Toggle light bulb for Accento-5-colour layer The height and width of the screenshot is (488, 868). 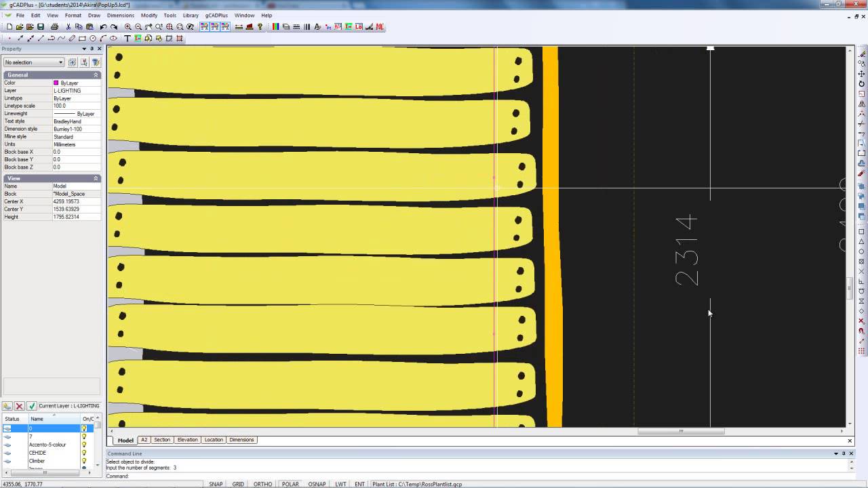pos(84,445)
